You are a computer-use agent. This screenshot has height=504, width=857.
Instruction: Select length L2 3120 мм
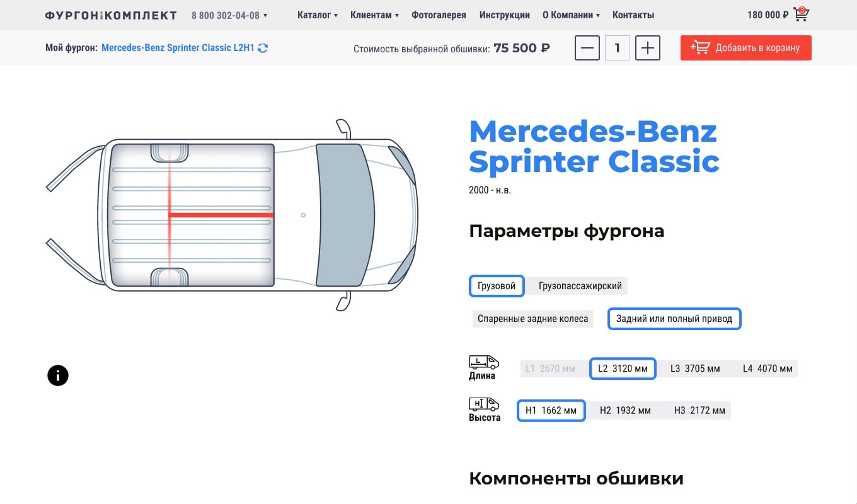pyautogui.click(x=623, y=369)
